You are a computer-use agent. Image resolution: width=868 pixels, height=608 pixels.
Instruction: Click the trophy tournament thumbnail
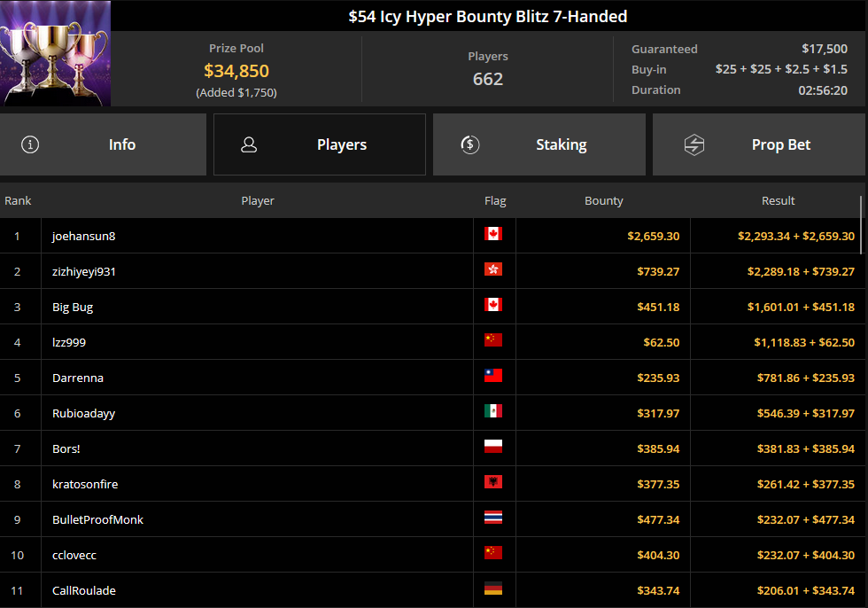(55, 53)
